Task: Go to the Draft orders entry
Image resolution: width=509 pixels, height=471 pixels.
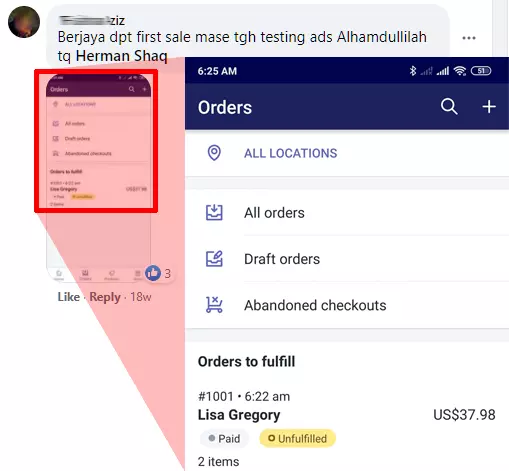Action: pos(347,259)
